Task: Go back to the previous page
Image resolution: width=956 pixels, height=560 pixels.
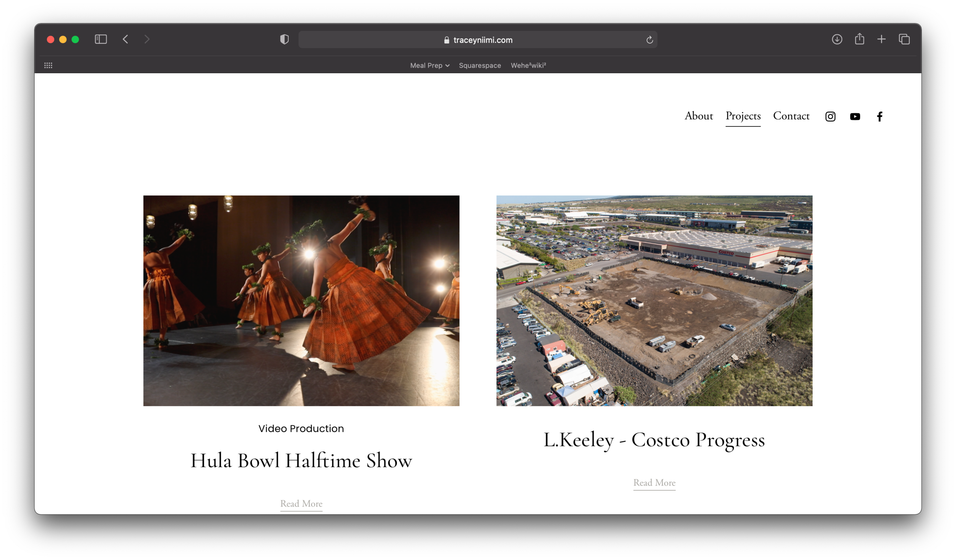Action: click(x=125, y=39)
